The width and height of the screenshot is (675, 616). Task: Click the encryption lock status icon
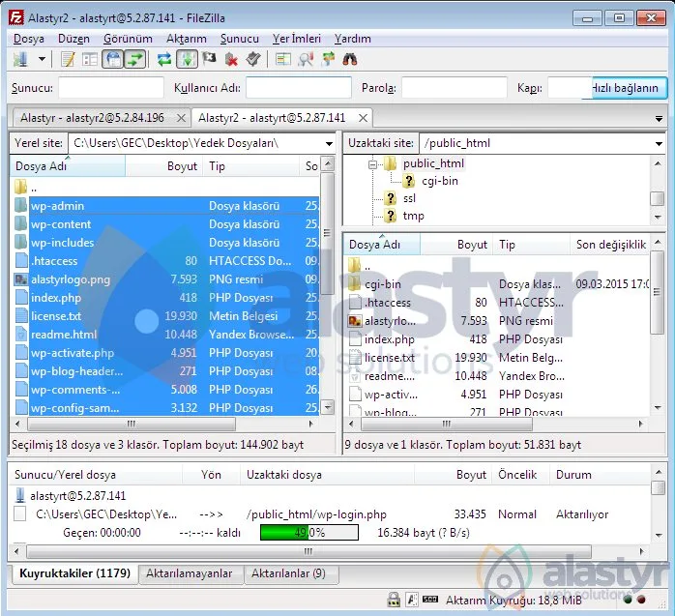point(394,600)
